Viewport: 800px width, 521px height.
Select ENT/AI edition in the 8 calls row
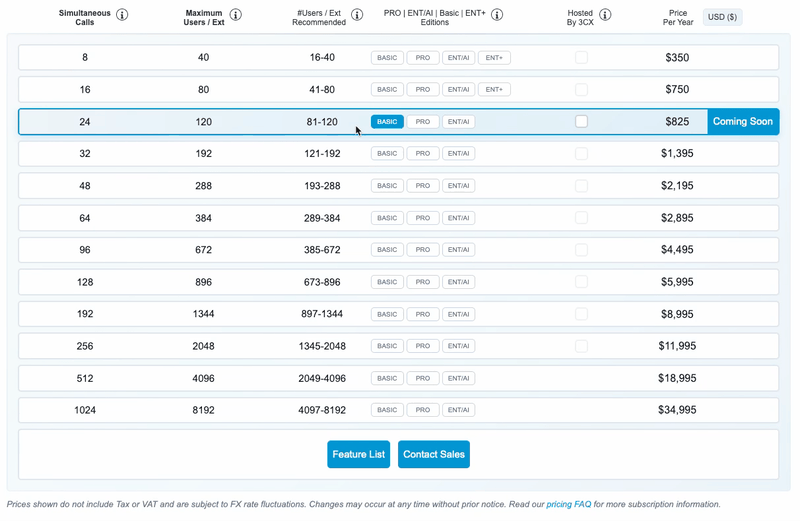[x=459, y=58]
